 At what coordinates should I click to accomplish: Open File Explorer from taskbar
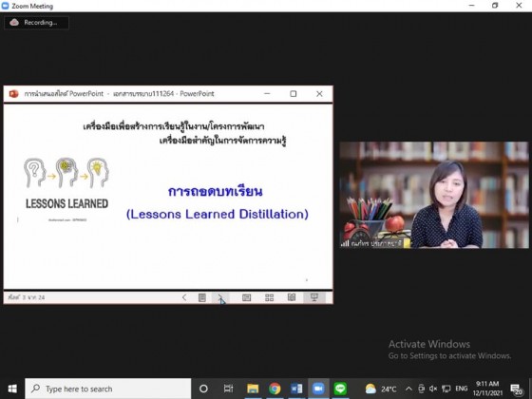click(x=253, y=389)
